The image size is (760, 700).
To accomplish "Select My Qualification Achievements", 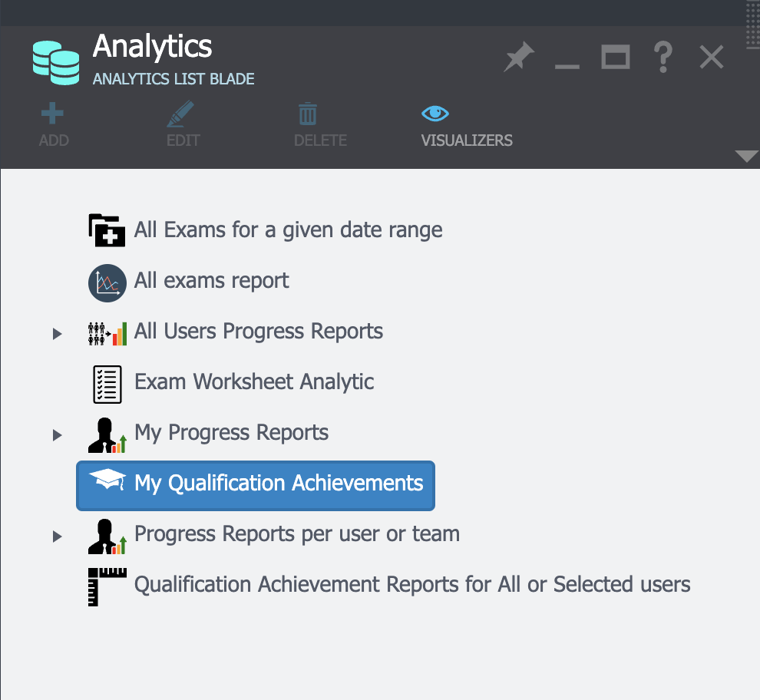I will coord(278,484).
